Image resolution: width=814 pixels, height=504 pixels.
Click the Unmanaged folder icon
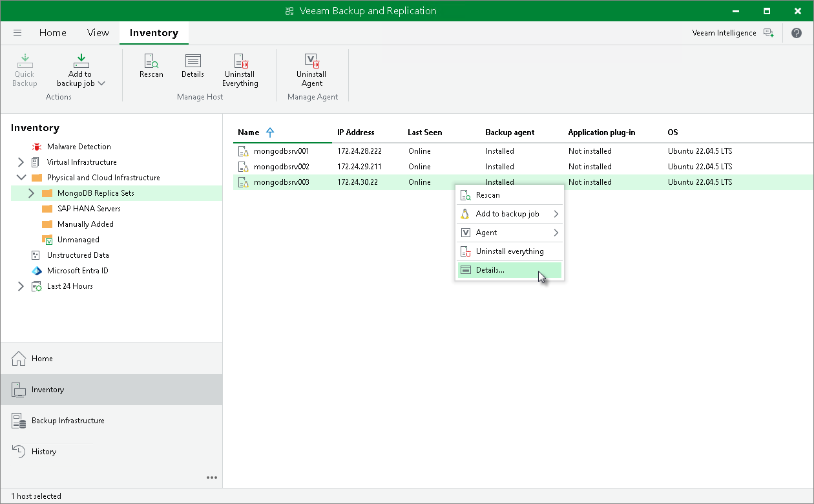[x=47, y=240]
